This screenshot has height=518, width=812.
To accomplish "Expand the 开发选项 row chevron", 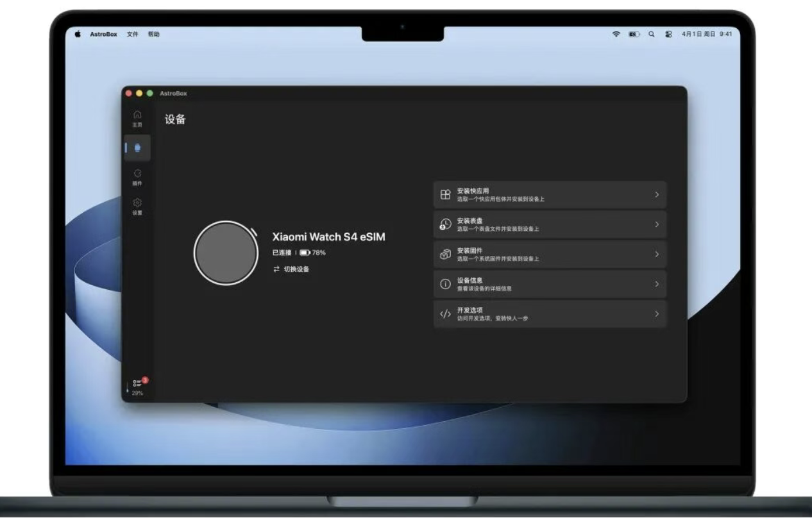I will point(657,313).
